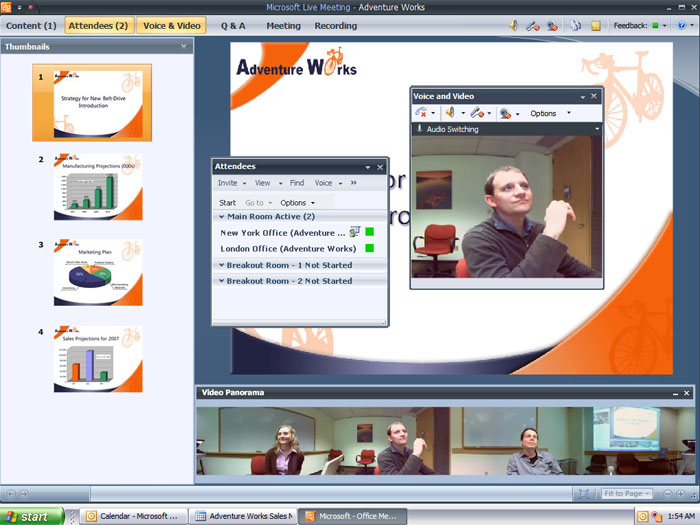Click the green Feedback status square

click(x=655, y=25)
